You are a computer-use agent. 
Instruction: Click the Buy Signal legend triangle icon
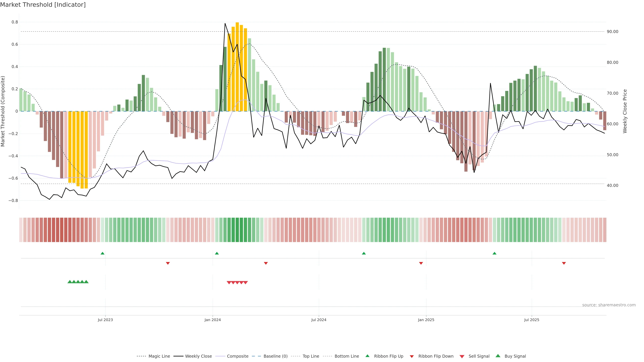[498, 356]
